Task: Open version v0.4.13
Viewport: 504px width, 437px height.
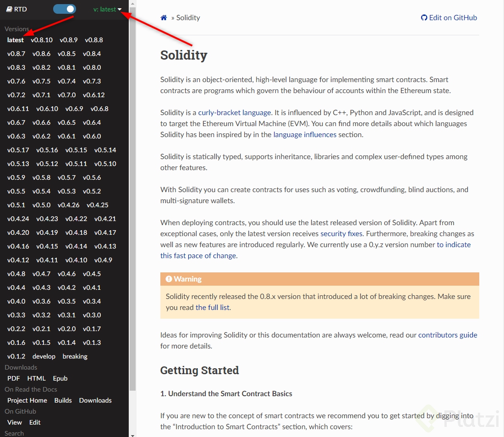Action: tap(105, 246)
